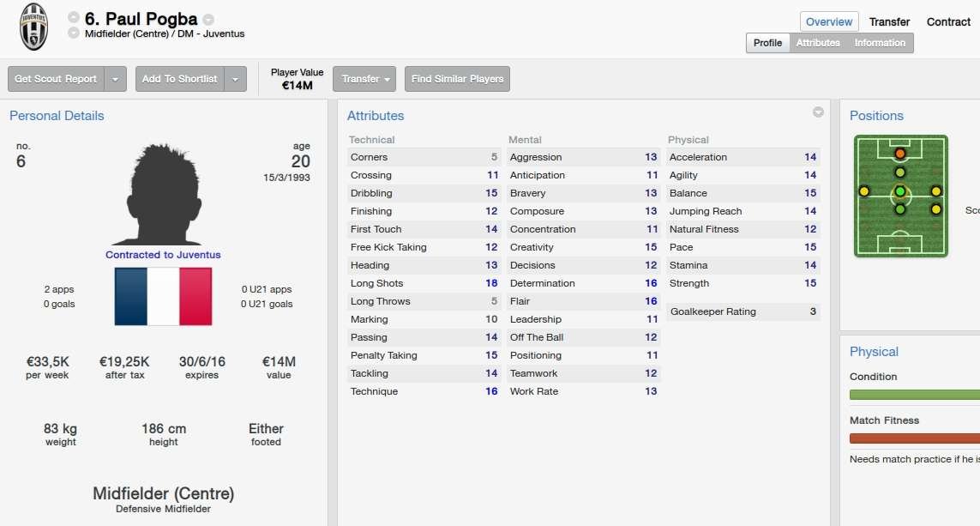The height and width of the screenshot is (526, 980).
Task: Collapse the Attributes panel using its corner arrow
Action: tap(818, 112)
